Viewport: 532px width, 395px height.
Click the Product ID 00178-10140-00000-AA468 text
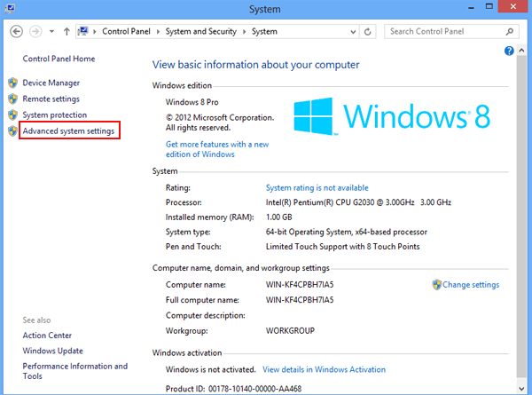(x=233, y=389)
